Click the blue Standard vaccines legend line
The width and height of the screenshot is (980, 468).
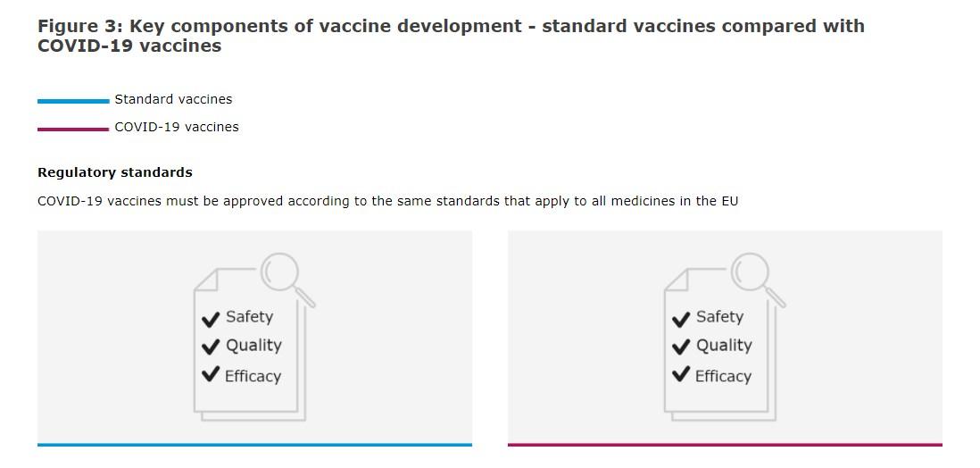[x=73, y=101]
